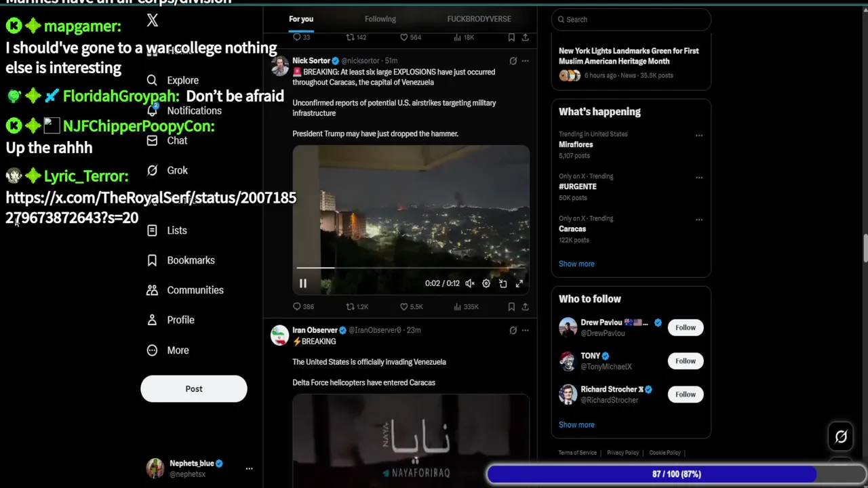The width and height of the screenshot is (868, 488).
Task: Open New York Lights Landmarks Green news story
Action: [x=631, y=63]
